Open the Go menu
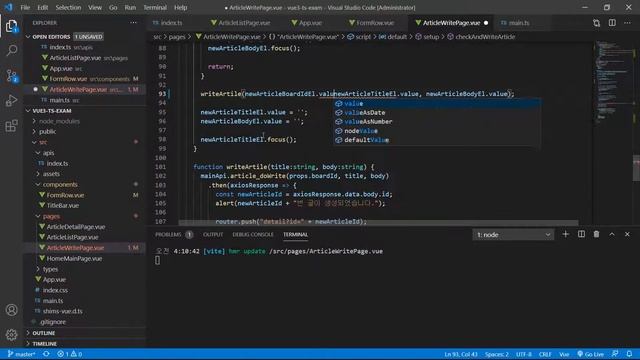The height and width of the screenshot is (360, 640). click(x=113, y=7)
